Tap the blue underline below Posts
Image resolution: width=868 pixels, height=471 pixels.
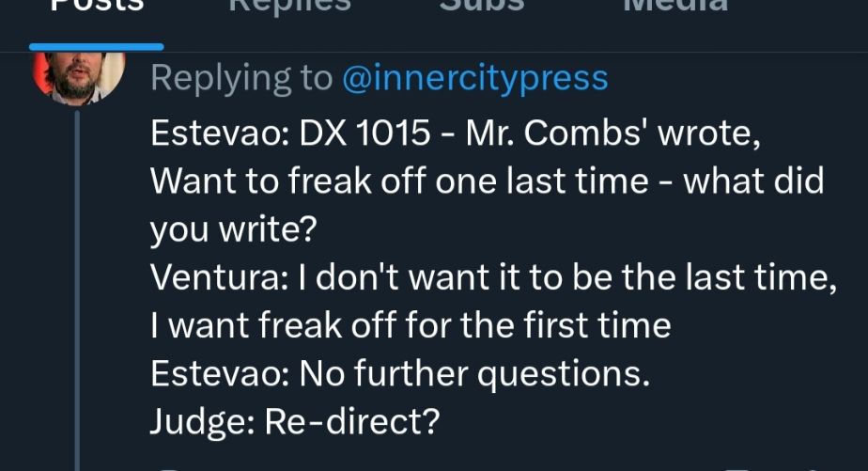pos(97,45)
